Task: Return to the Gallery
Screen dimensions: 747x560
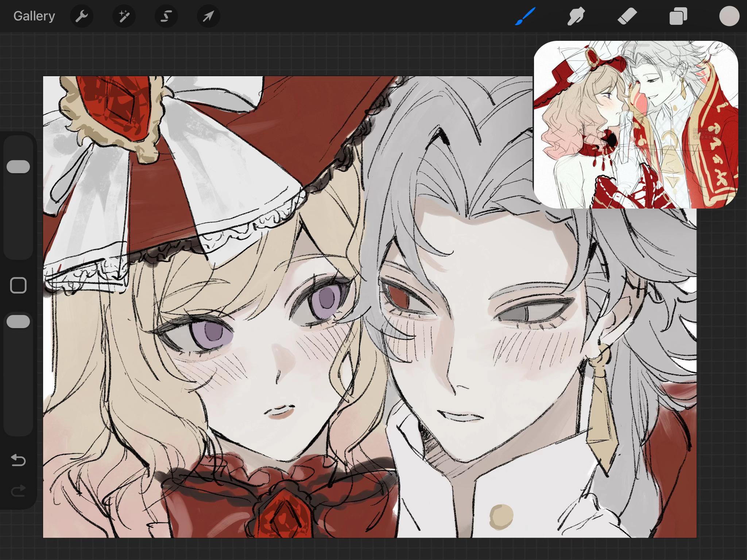Action: pyautogui.click(x=34, y=16)
